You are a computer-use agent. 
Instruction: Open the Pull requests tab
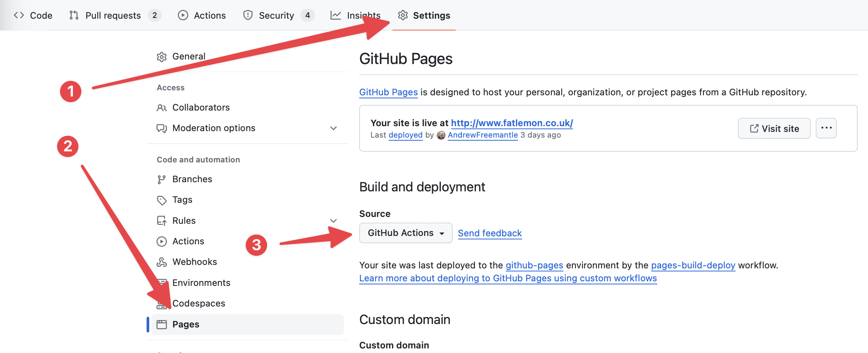pyautogui.click(x=115, y=15)
